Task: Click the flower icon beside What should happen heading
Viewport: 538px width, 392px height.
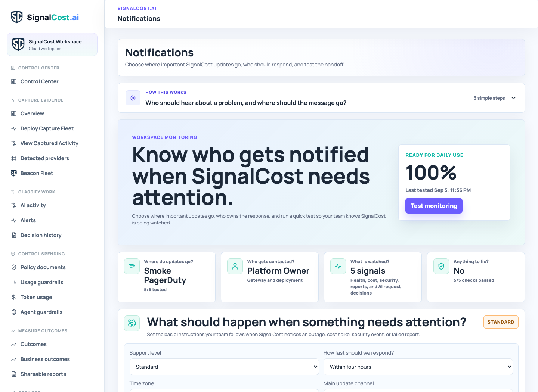Action: pyautogui.click(x=132, y=323)
